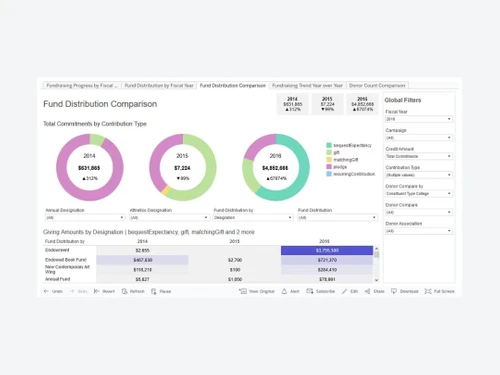Click the 2014 summary card at top

[x=292, y=104]
